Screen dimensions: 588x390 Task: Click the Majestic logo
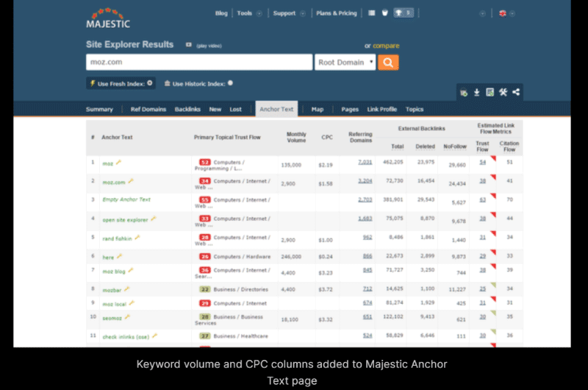pos(108,18)
